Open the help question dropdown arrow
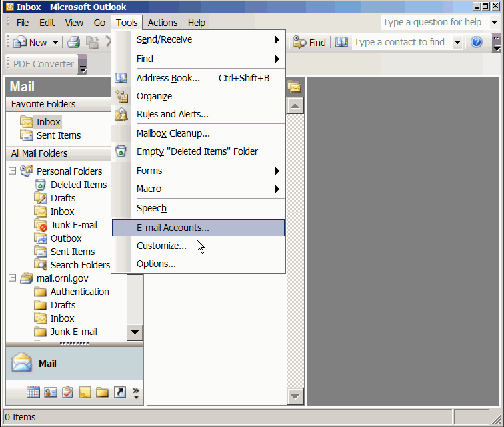The image size is (504, 427). pos(494,23)
